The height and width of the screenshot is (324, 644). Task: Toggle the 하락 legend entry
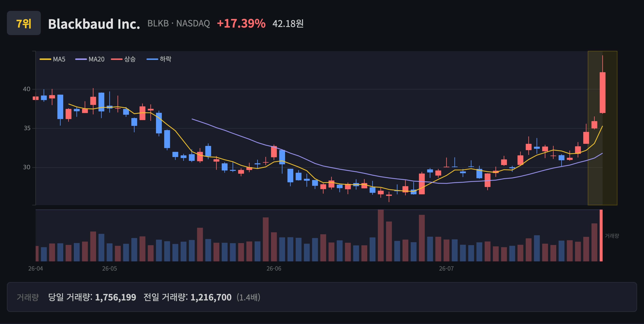click(x=159, y=59)
